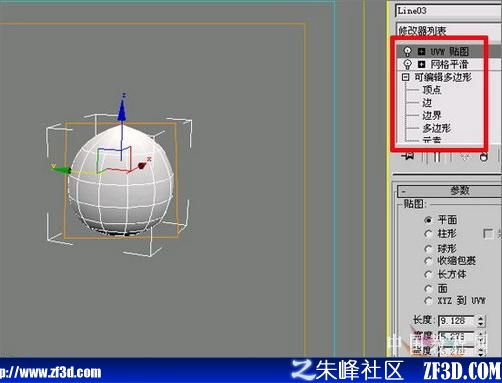Toggle the 网格平滑 modifier lightbulb
502x383 pixels.
407,64
